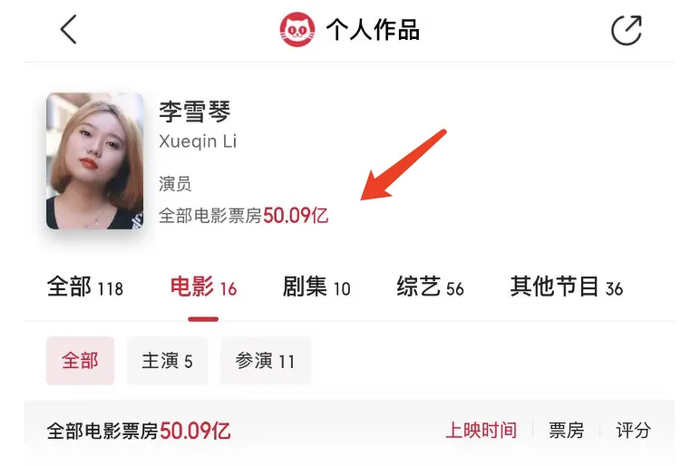Open the 综艺 56 tab
Image resolution: width=700 pixels, height=466 pixels.
click(x=430, y=287)
